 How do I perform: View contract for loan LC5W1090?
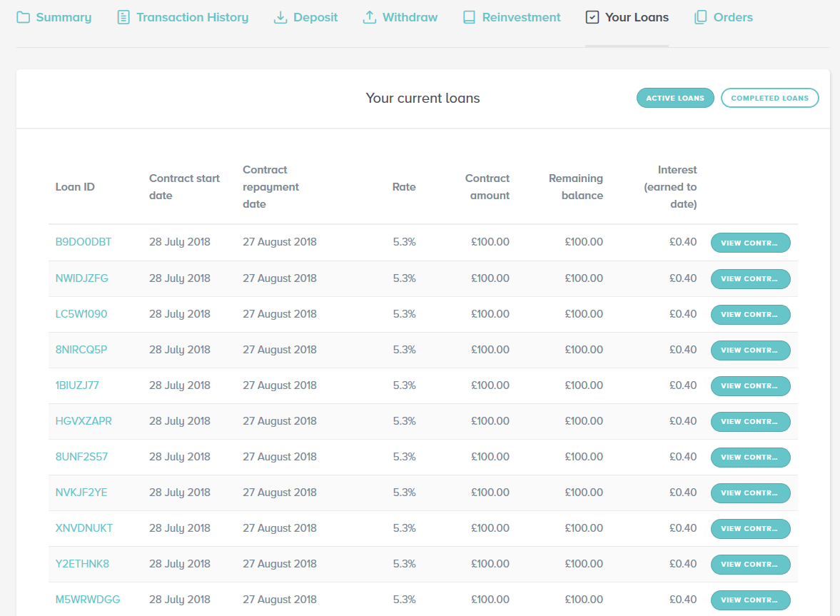751,315
